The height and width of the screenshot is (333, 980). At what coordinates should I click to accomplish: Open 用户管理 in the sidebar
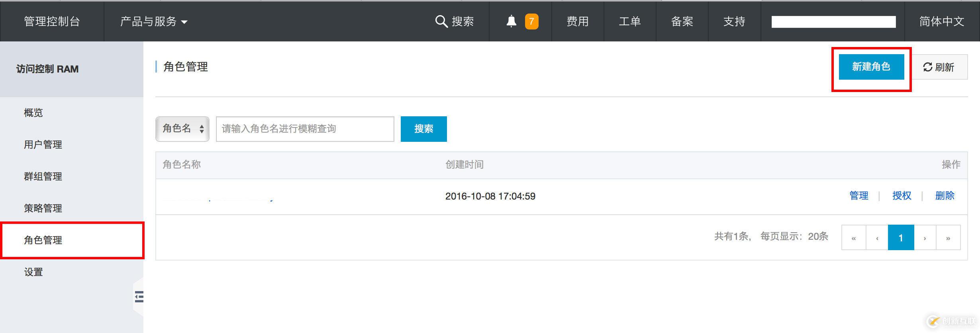click(x=43, y=145)
